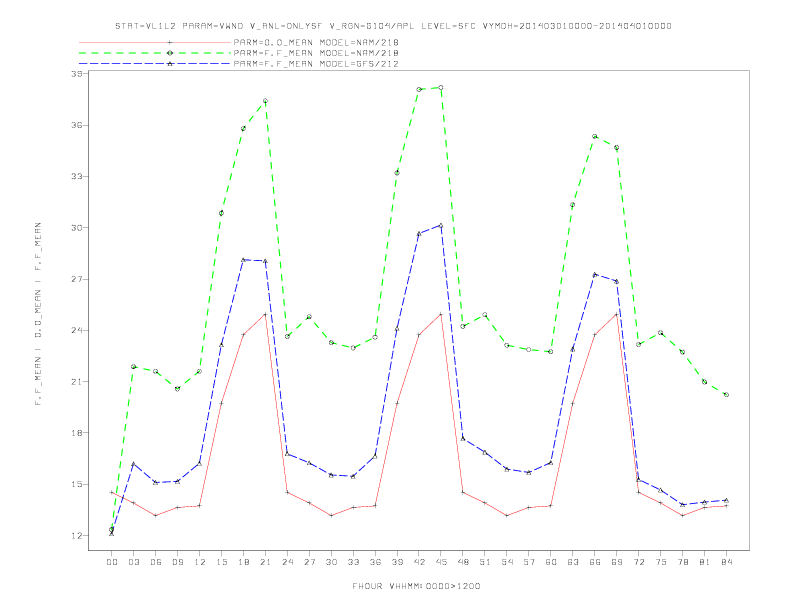The height and width of the screenshot is (612, 792).
Task: Click y-axis tick label 18
Action: coord(77,433)
